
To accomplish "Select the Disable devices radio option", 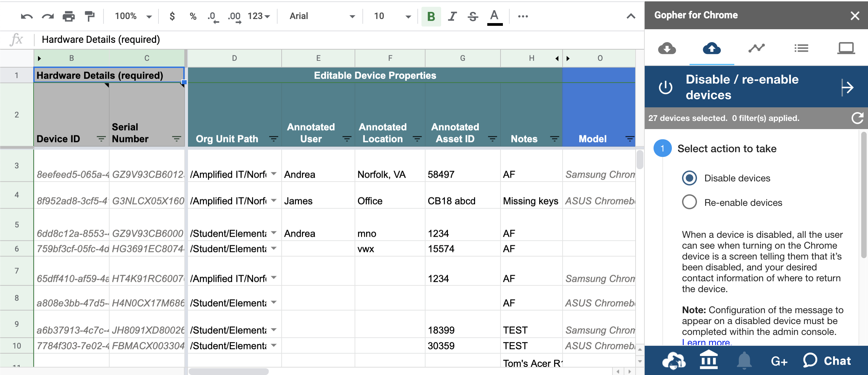I will (x=690, y=178).
